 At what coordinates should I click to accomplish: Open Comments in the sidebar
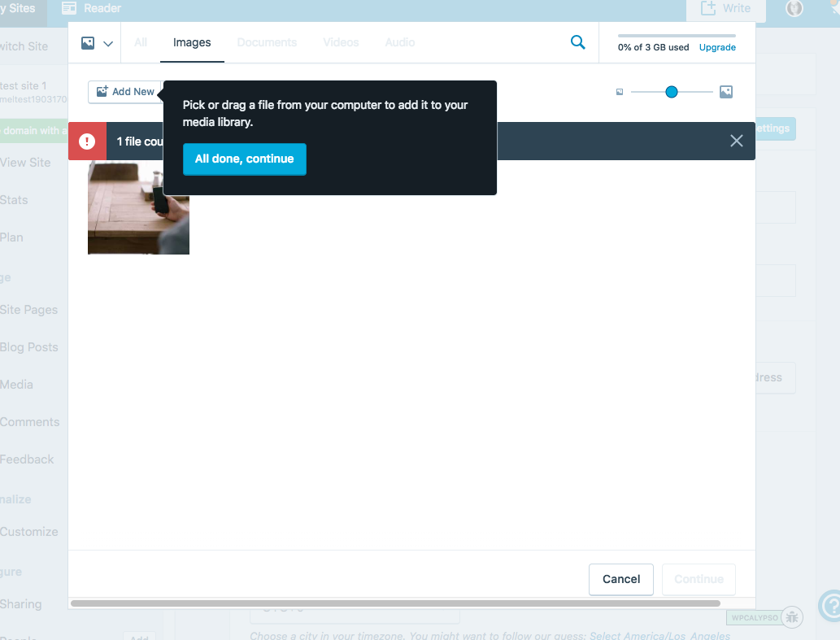(x=29, y=422)
